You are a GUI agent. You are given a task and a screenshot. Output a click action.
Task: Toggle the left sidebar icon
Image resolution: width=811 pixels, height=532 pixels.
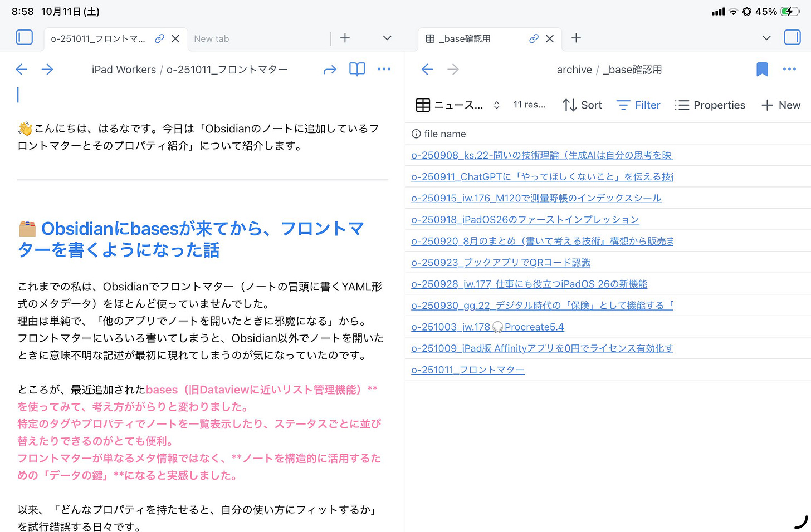[x=25, y=37]
